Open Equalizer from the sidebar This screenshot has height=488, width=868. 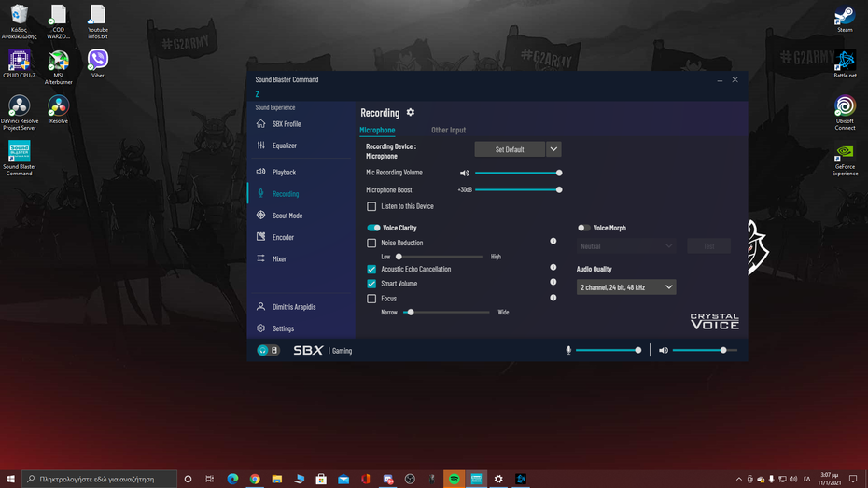click(x=284, y=146)
